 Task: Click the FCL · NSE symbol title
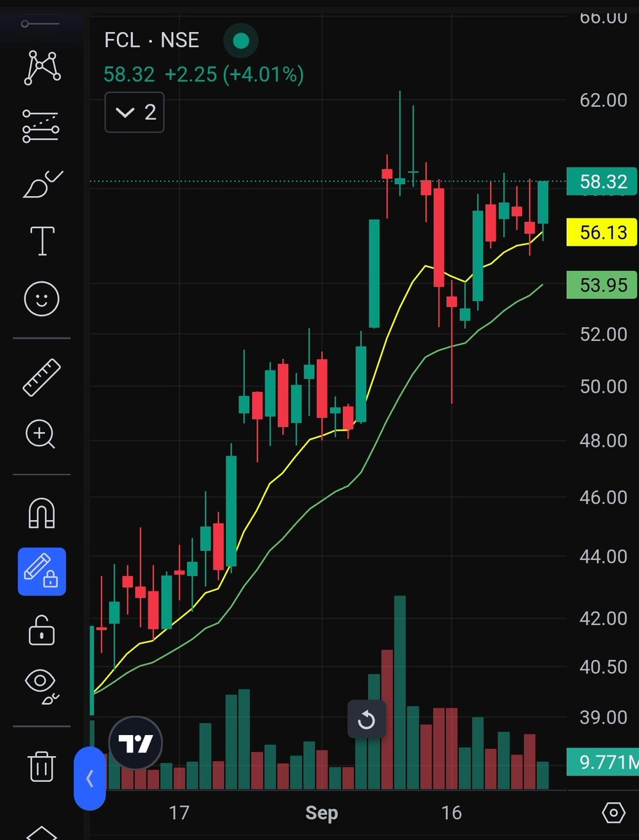(x=152, y=40)
